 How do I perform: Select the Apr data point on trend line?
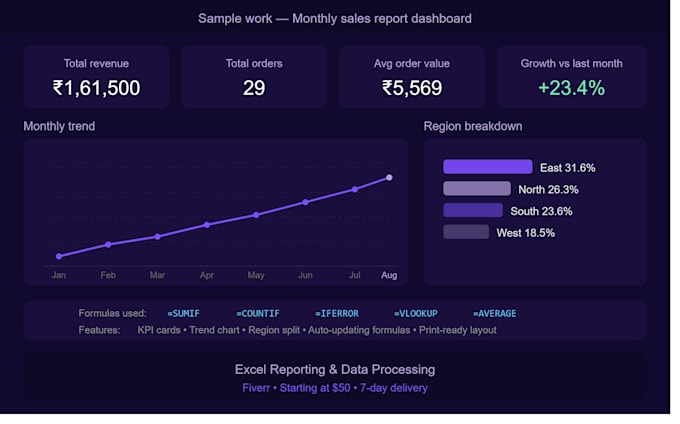207,225
